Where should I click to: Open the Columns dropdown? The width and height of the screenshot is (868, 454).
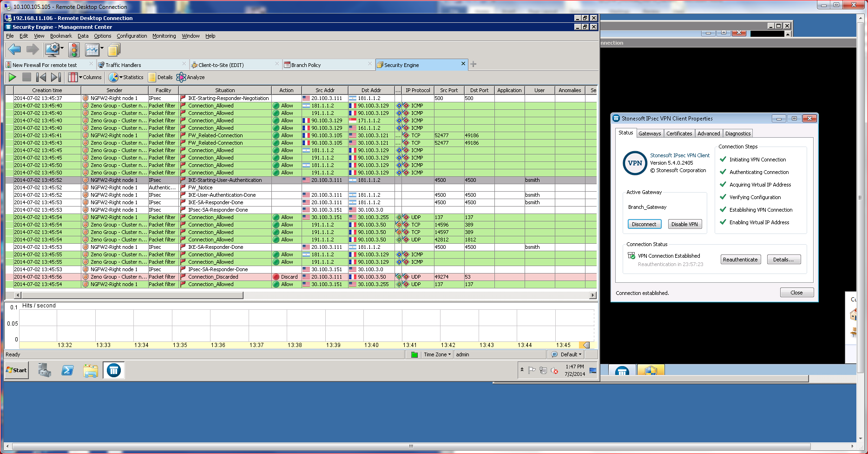coord(85,77)
